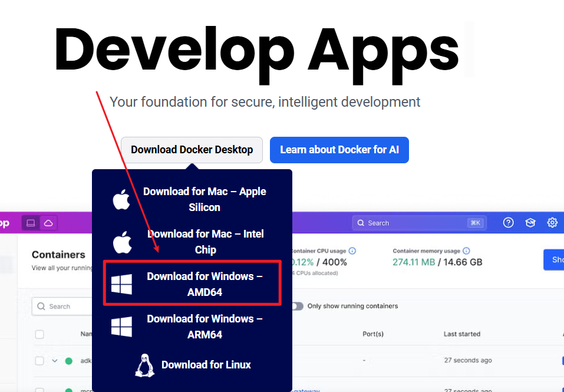
Task: Click the Port(s) column header
Action: click(x=373, y=334)
